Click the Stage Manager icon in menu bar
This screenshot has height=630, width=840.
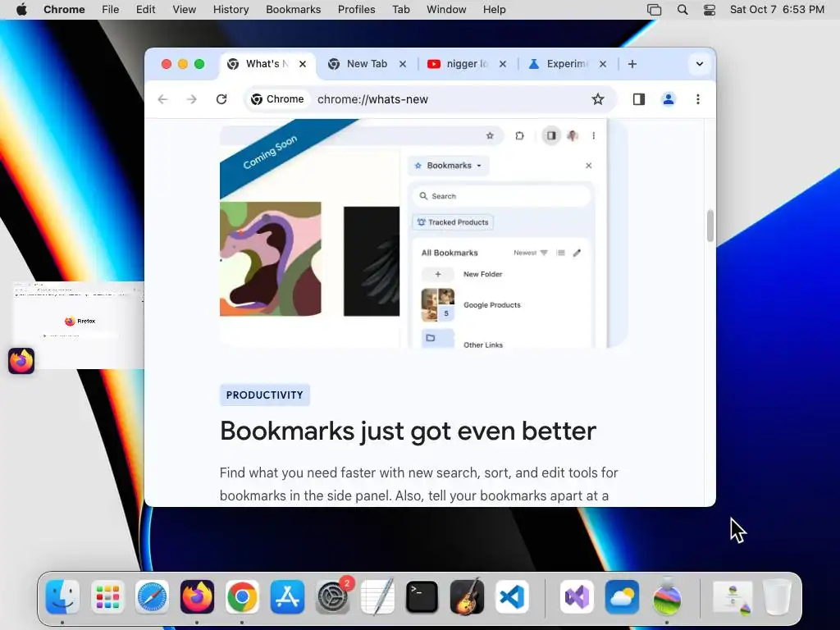[654, 10]
